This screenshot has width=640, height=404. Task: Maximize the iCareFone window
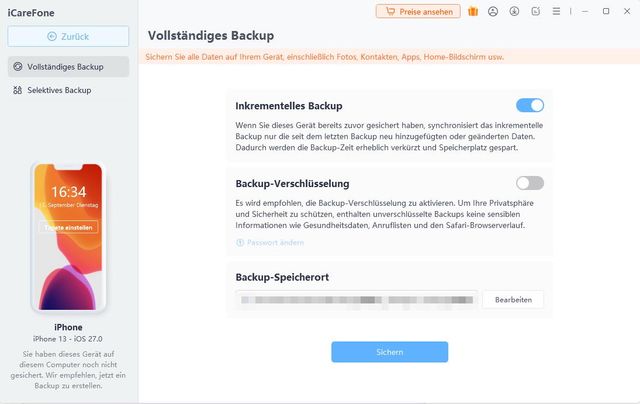tap(606, 11)
